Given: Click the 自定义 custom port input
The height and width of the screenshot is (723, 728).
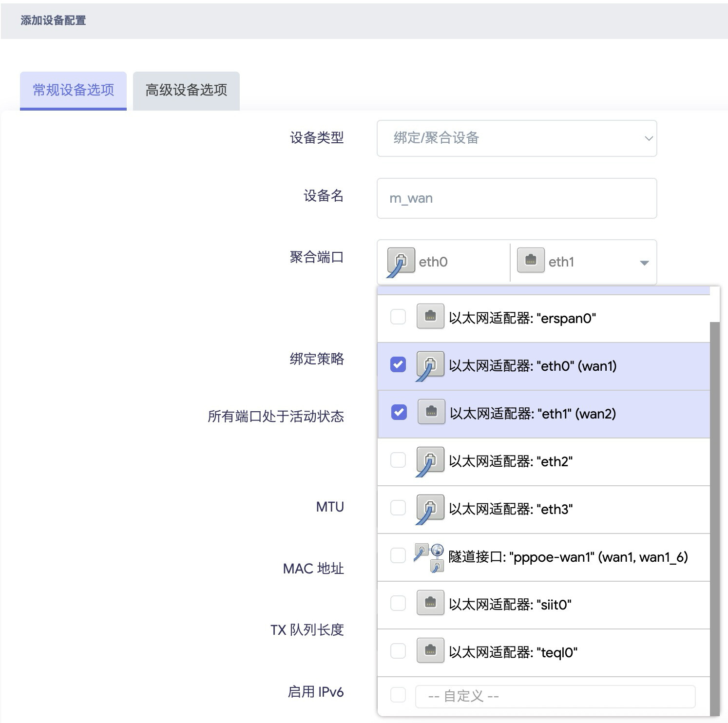Looking at the screenshot, I should (555, 696).
